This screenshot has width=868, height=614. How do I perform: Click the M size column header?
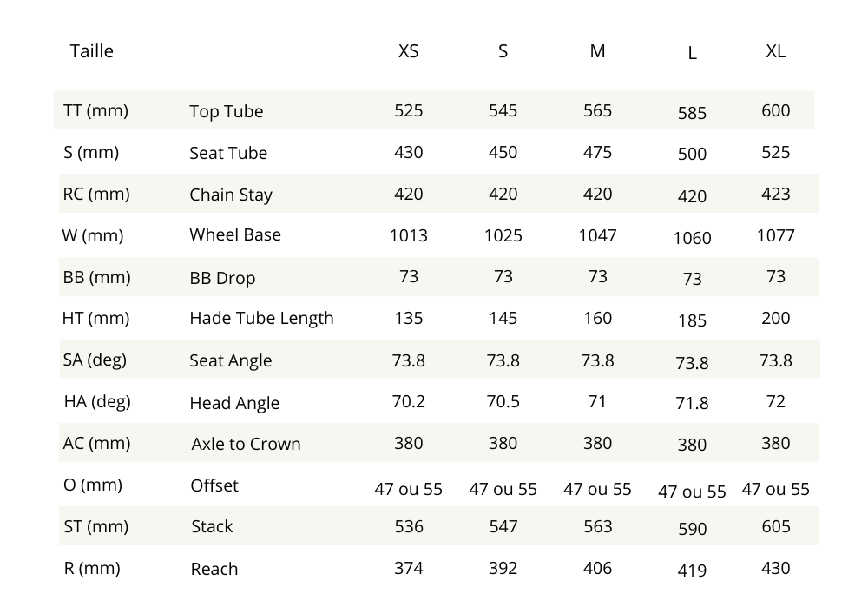click(597, 51)
